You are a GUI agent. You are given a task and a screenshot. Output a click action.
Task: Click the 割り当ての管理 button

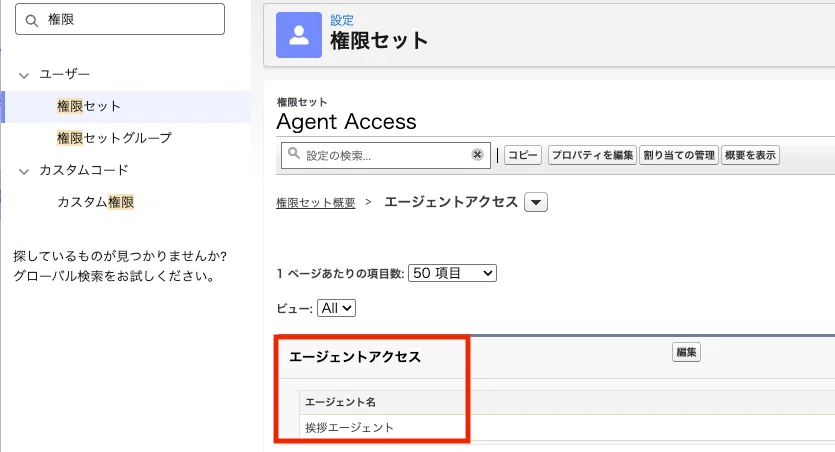679,155
